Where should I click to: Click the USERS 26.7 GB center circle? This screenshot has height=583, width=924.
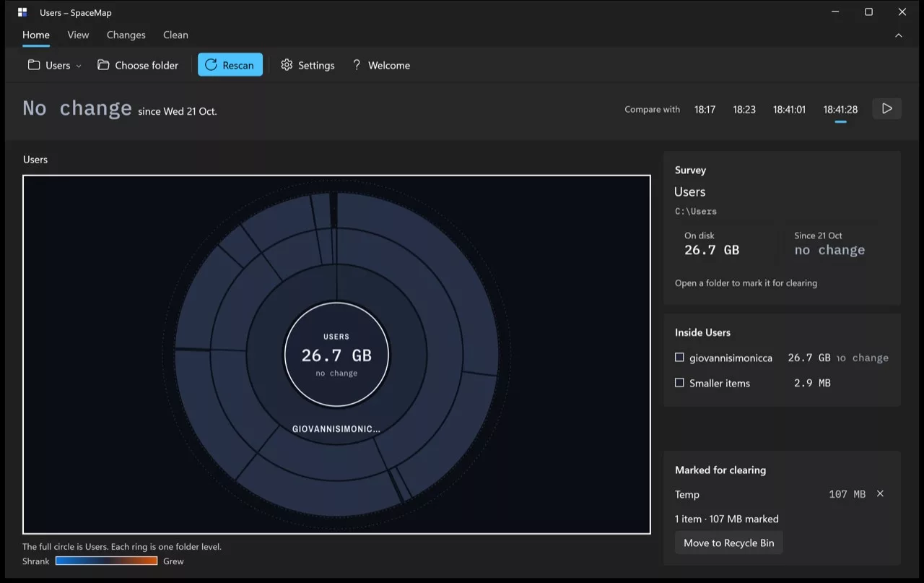click(336, 355)
